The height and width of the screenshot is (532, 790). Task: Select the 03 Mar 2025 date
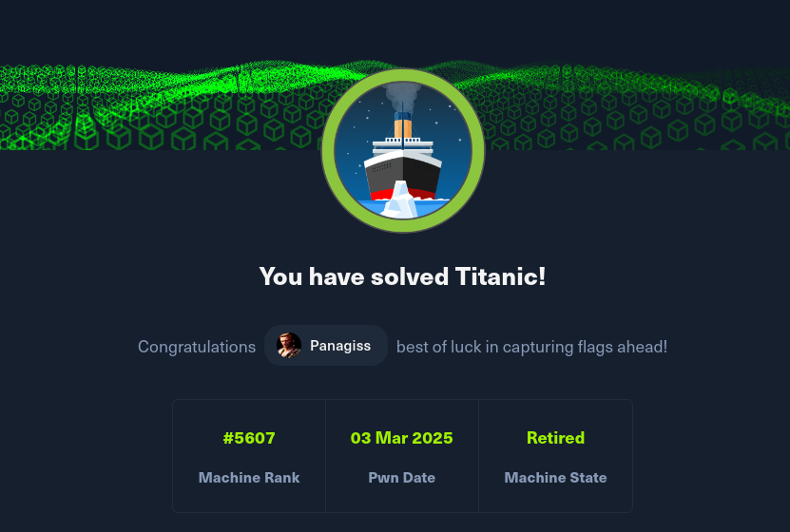[x=402, y=438]
